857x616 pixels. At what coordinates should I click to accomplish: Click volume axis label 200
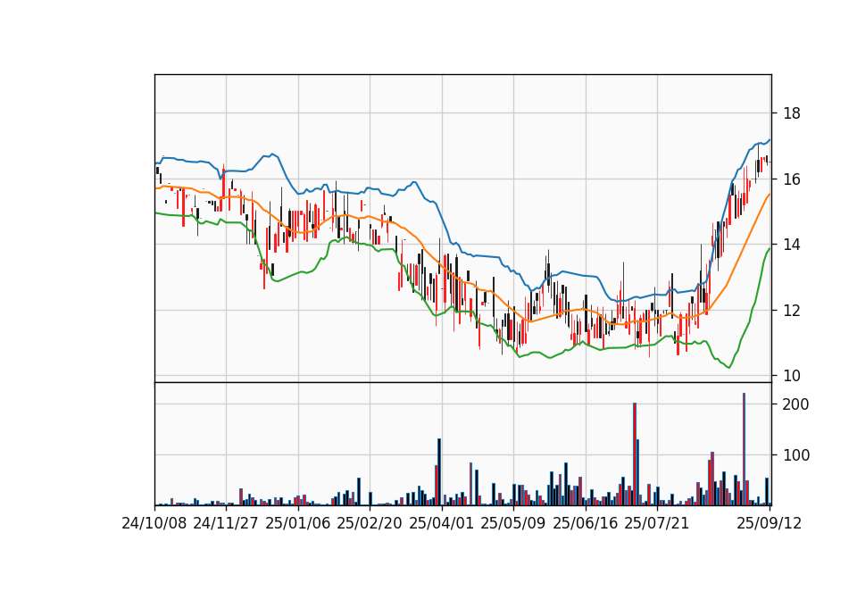[796, 404]
